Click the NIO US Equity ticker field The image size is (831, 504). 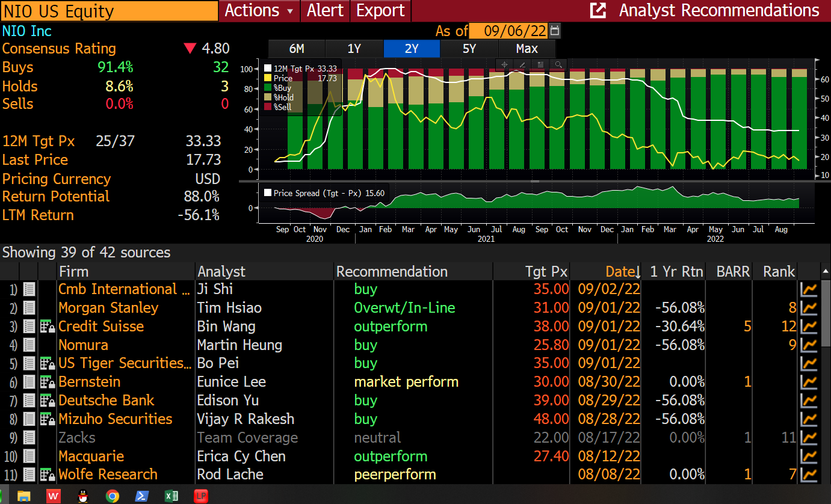coord(110,11)
